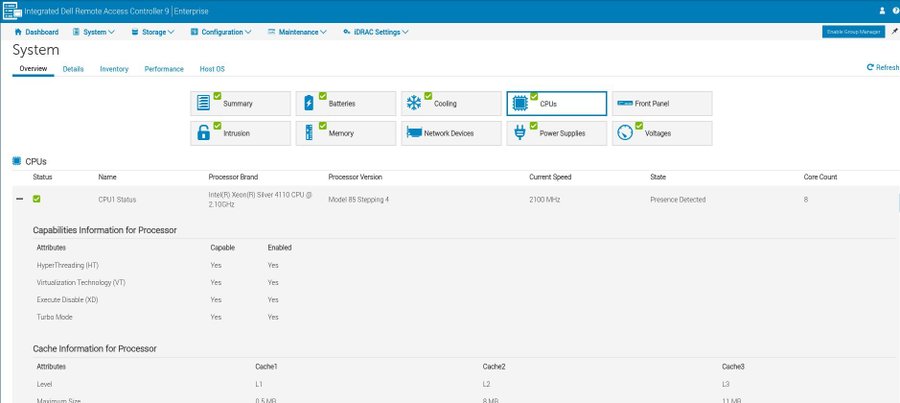Click the pin icon beside Group Manager
This screenshot has height=403, width=900.
click(x=892, y=32)
